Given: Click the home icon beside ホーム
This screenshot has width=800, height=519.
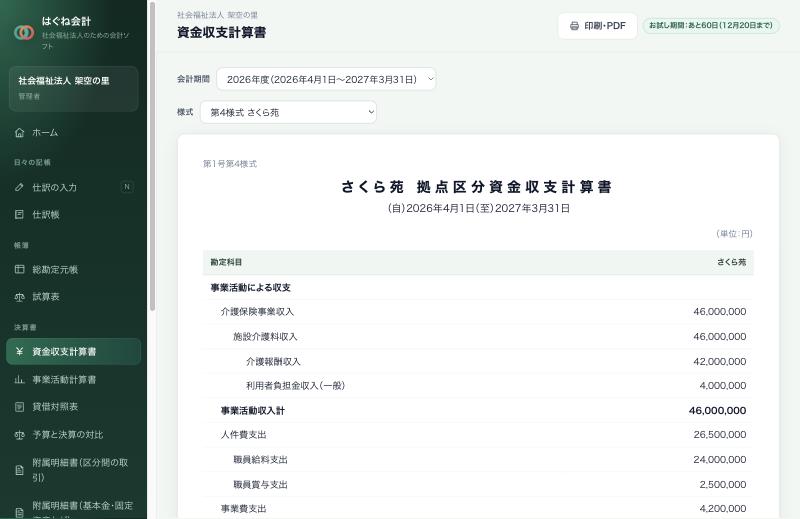Looking at the screenshot, I should click(19, 133).
